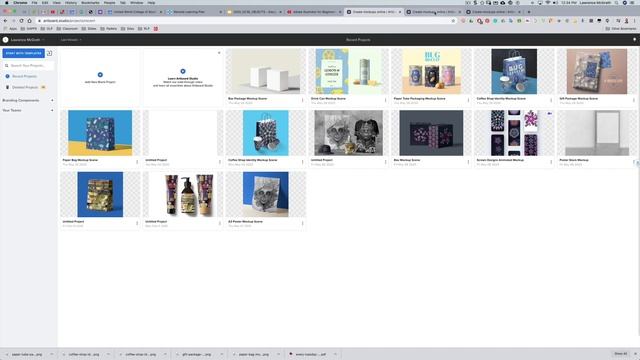Open the paper-bag png download item
Screen dimensions: 640x360
click(x=253, y=354)
